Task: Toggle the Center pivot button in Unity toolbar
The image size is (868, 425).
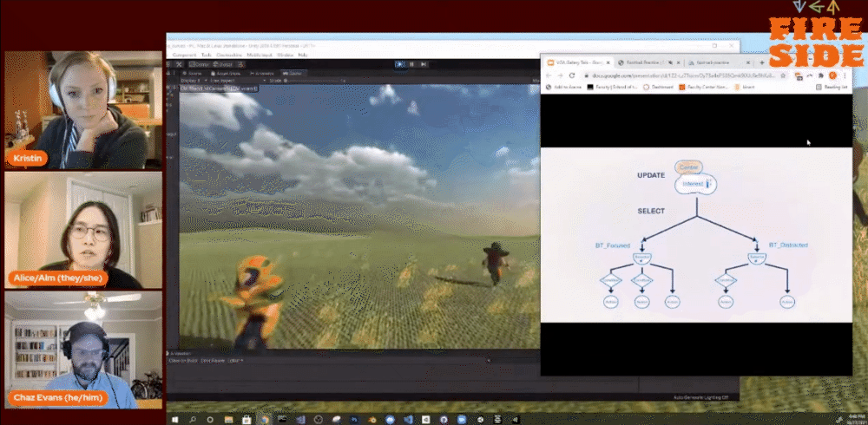Action: [x=198, y=64]
